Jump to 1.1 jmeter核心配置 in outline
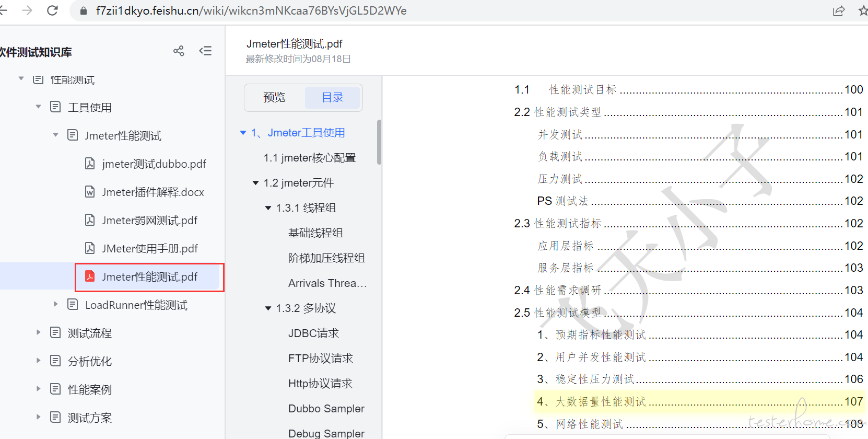This screenshot has height=439, width=868. click(310, 158)
